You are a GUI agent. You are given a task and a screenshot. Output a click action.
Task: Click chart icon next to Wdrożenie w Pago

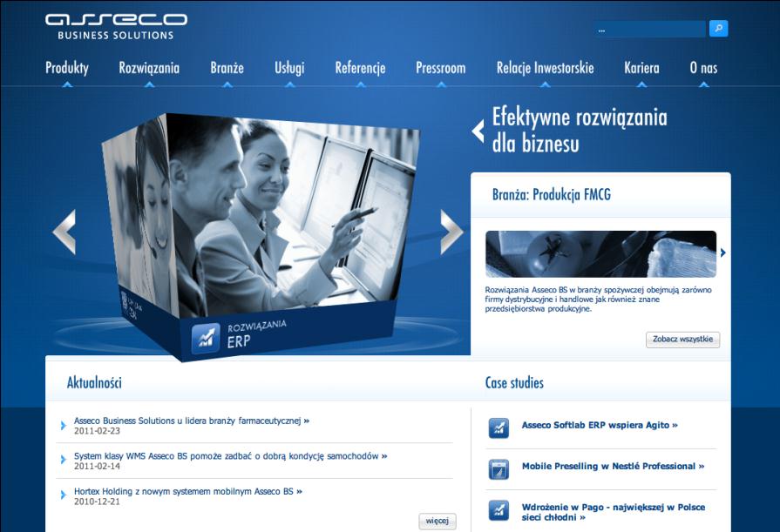(x=499, y=510)
